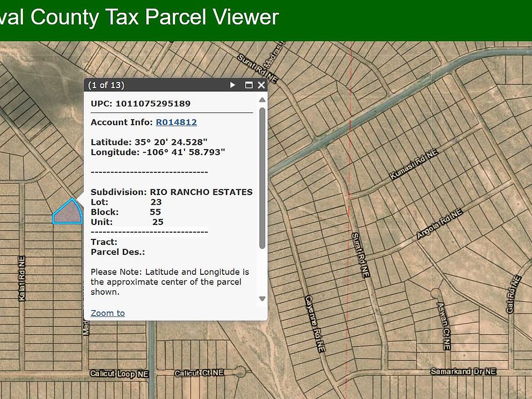Click the Angola Rd NE map label

(439, 223)
